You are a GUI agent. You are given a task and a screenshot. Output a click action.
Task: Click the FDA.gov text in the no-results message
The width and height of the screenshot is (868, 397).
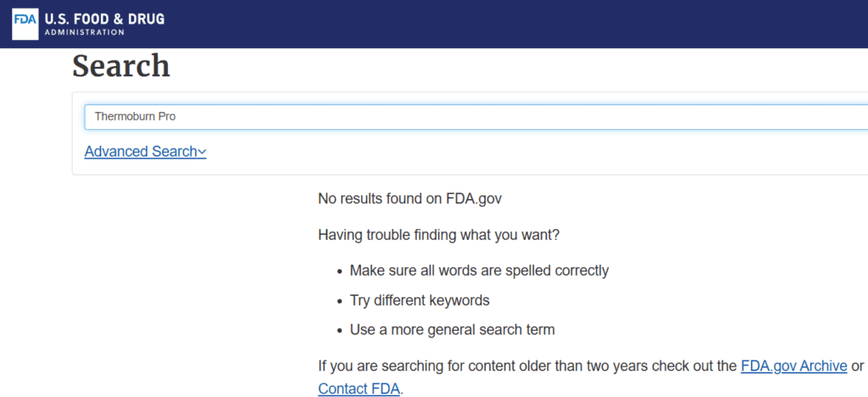coord(474,198)
